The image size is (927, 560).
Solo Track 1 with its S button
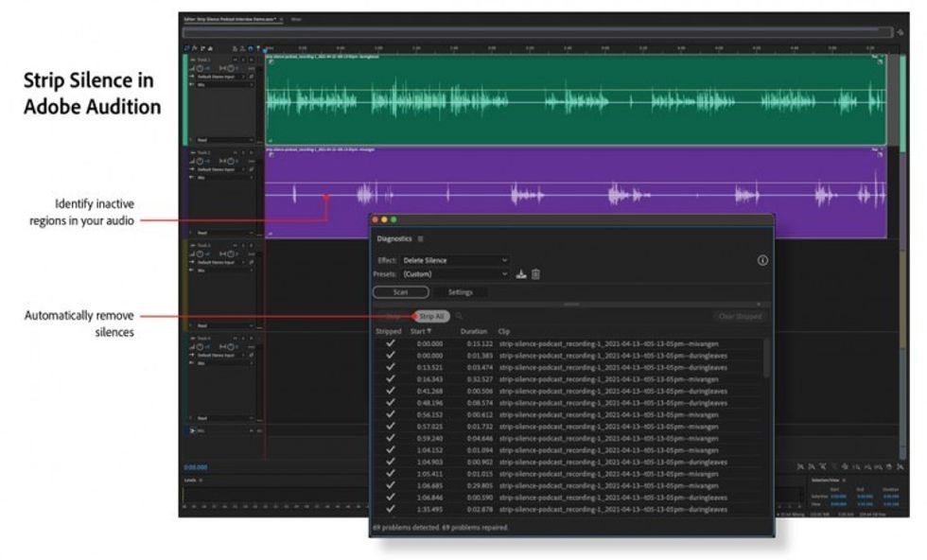click(x=244, y=60)
